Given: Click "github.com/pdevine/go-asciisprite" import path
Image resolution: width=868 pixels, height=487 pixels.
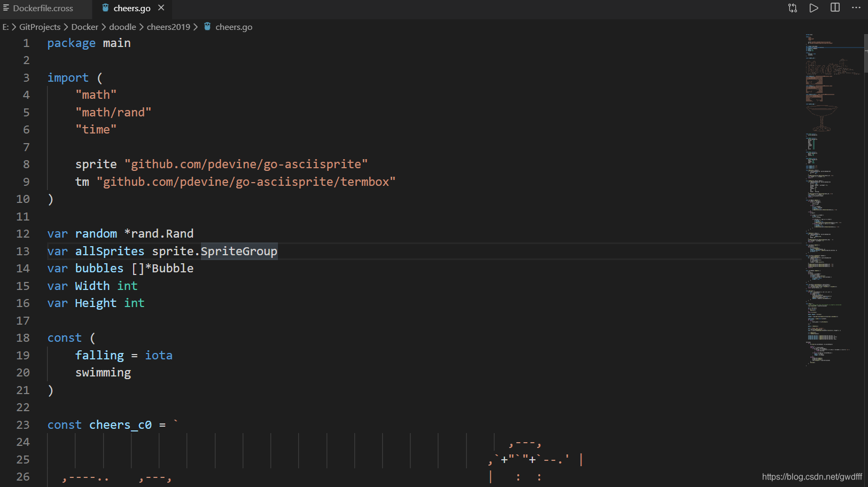Looking at the screenshot, I should [246, 164].
